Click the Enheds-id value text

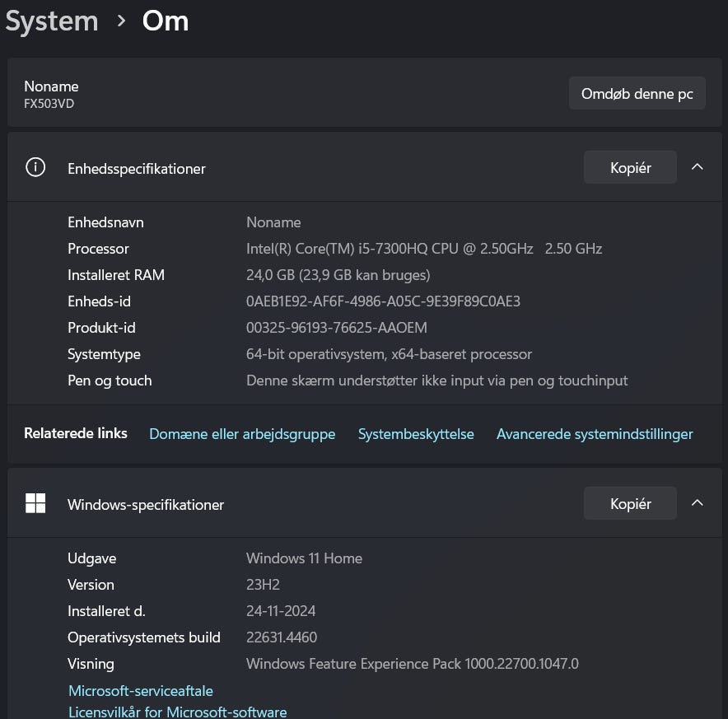point(383,301)
